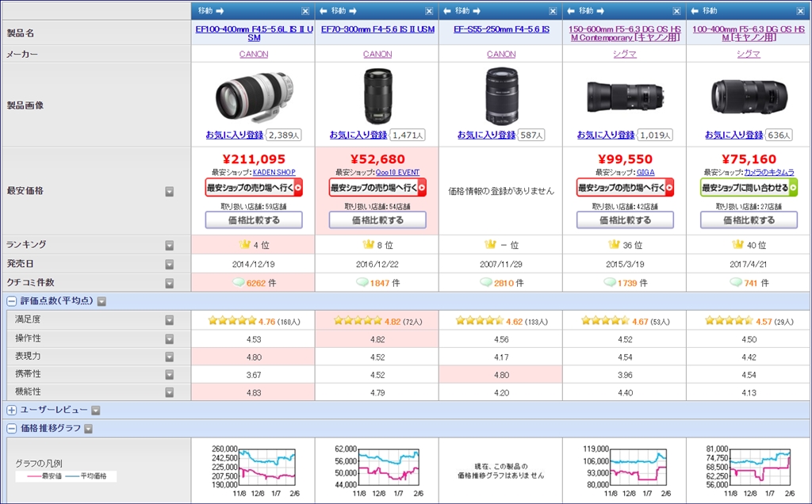The height and width of the screenshot is (504, 812).
Task: Close the 150-600mm Sigma column with X icon
Action: click(677, 11)
